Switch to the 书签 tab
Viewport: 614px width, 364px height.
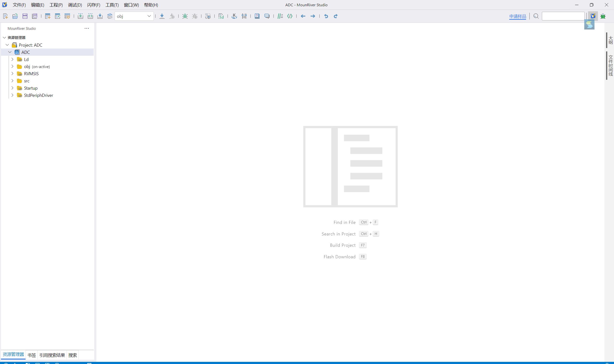pyautogui.click(x=32, y=355)
